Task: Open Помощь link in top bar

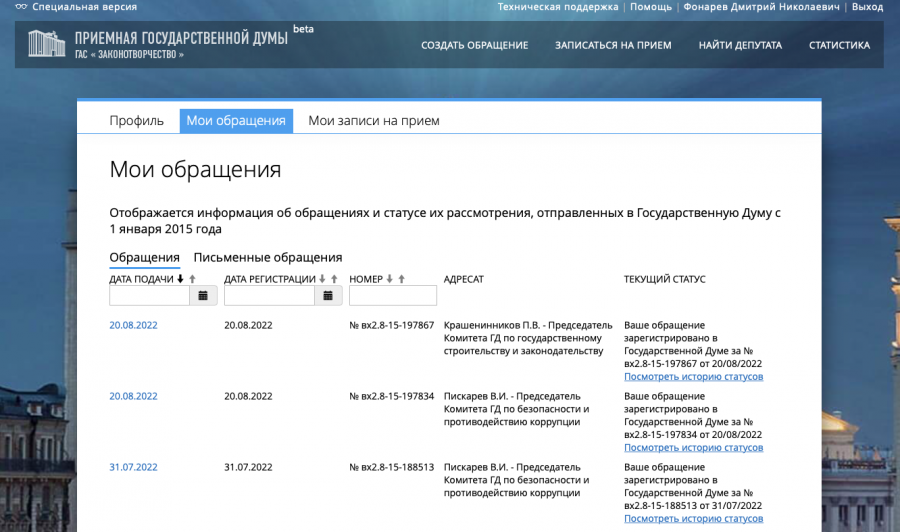Action: 651,7
